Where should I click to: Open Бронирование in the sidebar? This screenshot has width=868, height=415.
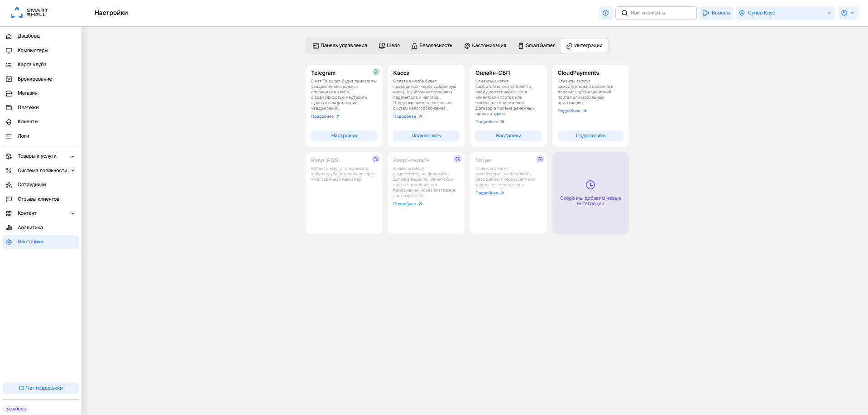tap(41, 79)
